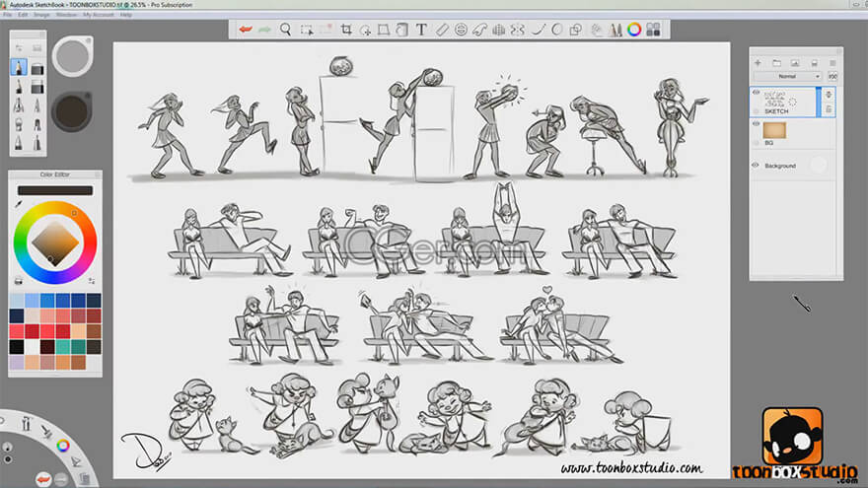Choose the rectangular Select tool

coord(306,30)
